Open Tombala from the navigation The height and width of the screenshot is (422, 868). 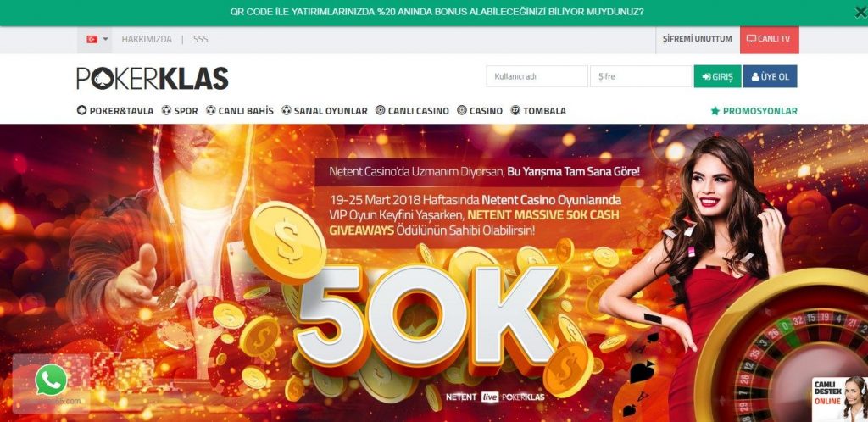pos(538,111)
